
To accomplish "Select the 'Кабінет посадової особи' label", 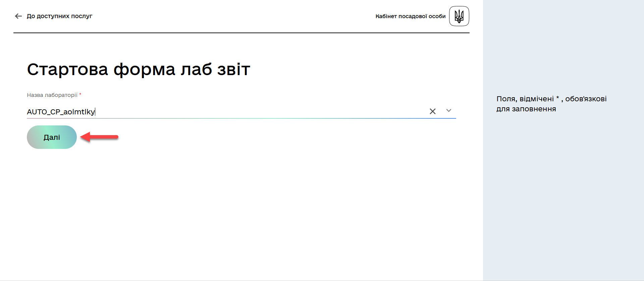I will [x=410, y=16].
